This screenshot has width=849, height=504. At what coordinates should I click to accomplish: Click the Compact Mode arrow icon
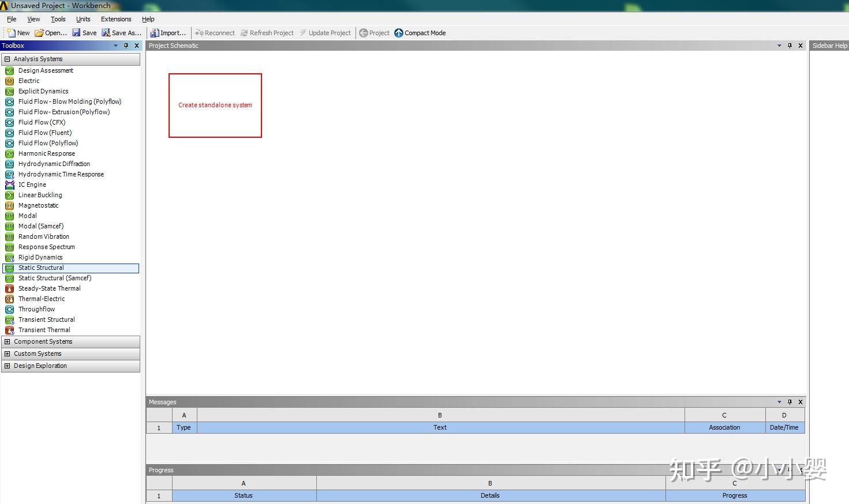click(x=399, y=33)
